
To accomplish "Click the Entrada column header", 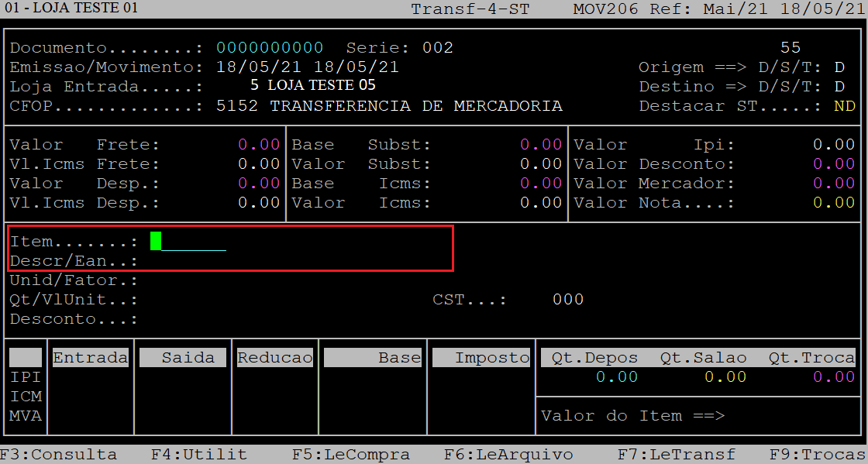I will [91, 358].
